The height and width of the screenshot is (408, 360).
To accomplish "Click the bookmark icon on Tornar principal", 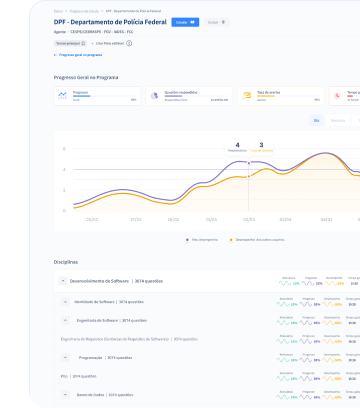I will 83,43.
